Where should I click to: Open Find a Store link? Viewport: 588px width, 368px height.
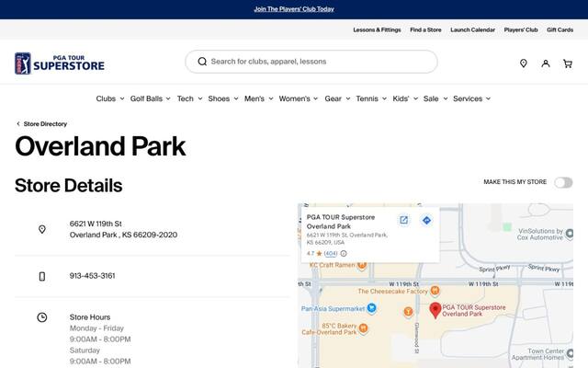pyautogui.click(x=425, y=29)
